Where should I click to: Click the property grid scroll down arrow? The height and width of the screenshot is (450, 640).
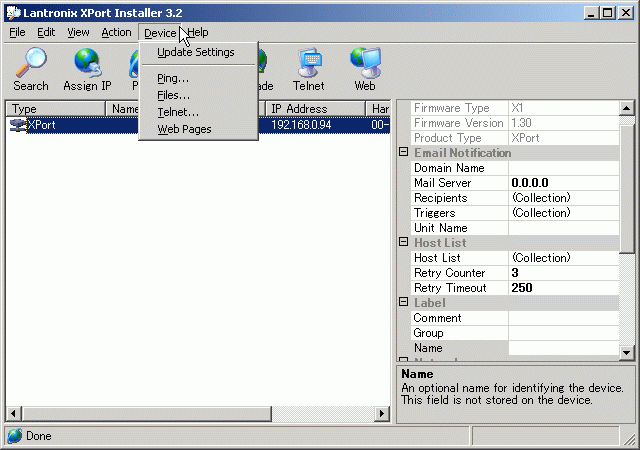(x=626, y=352)
